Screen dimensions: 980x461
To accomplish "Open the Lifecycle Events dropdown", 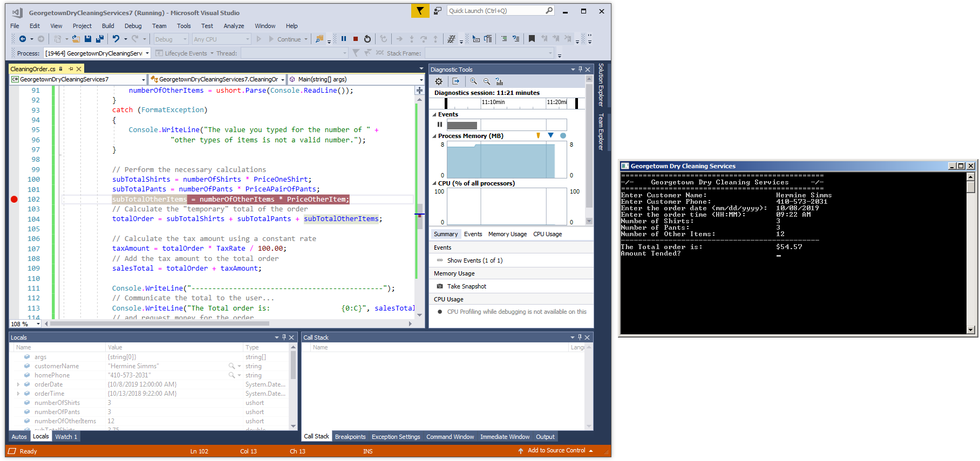I will click(x=185, y=53).
